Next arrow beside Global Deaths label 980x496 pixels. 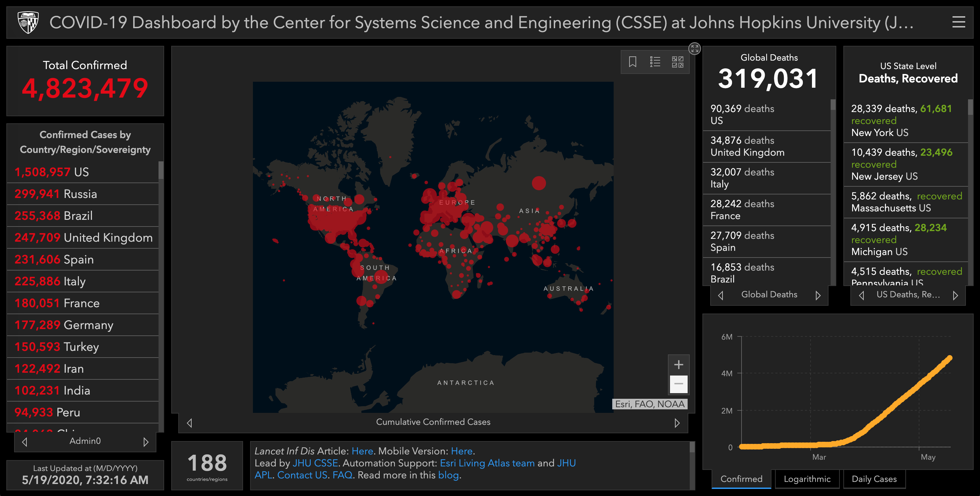[x=818, y=295]
